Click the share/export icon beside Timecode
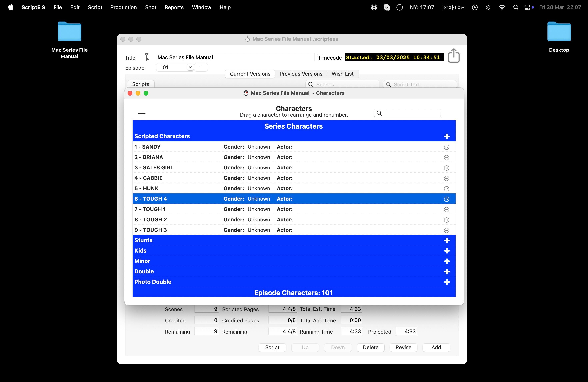The image size is (588, 382). pyautogui.click(x=454, y=56)
